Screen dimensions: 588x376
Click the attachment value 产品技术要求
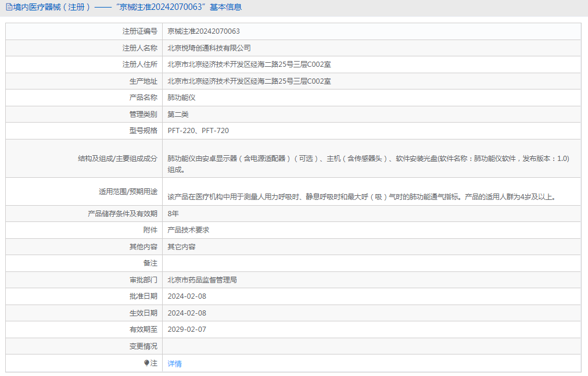(188, 230)
